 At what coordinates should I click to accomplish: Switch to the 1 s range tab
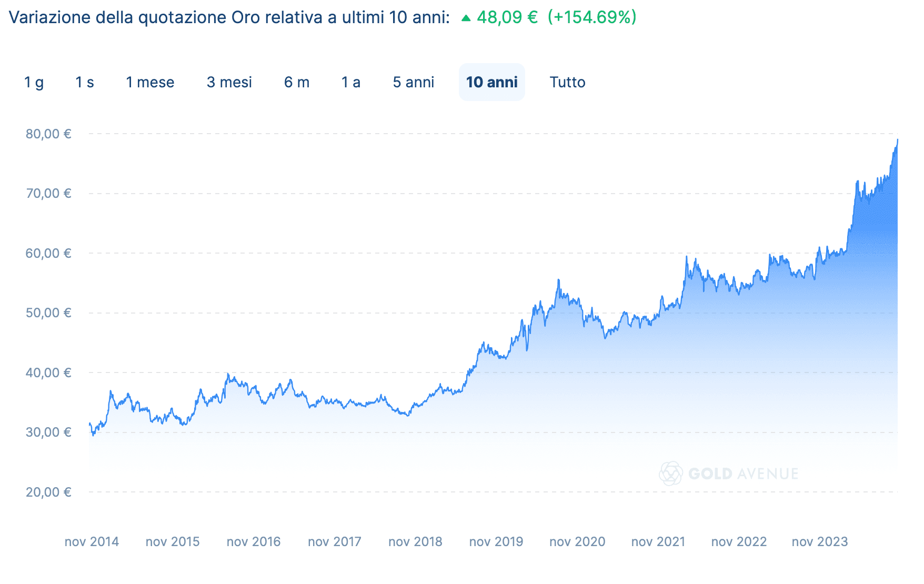click(84, 82)
